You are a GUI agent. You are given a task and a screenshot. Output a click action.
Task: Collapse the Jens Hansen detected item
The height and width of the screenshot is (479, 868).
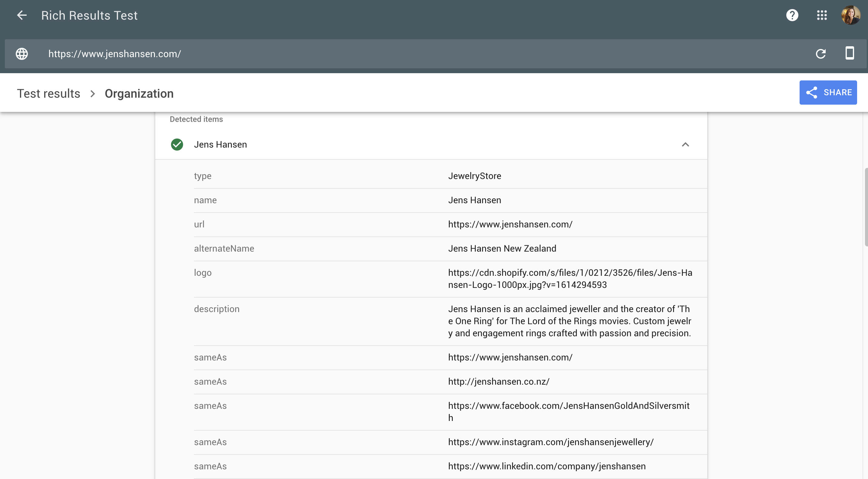pos(686,145)
